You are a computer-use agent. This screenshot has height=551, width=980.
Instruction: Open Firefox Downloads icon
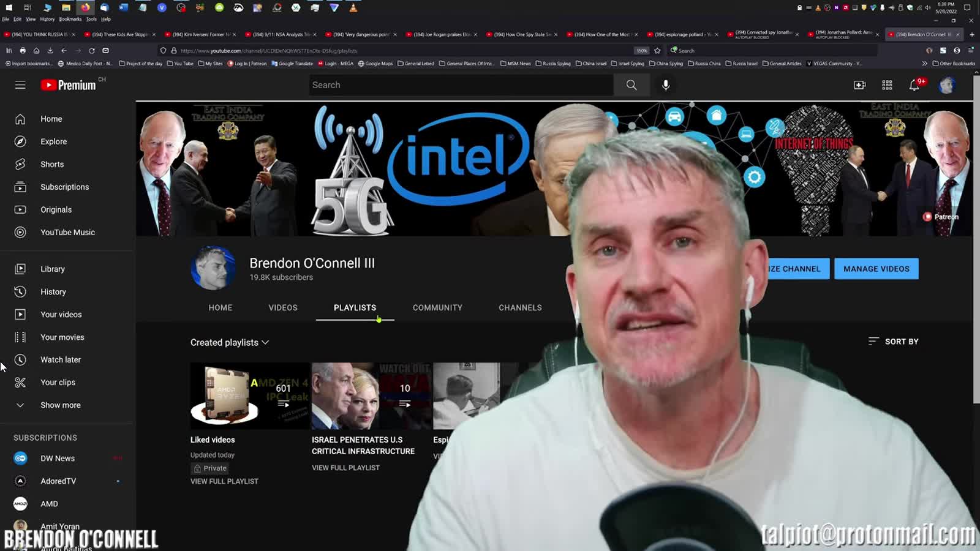[50, 51]
